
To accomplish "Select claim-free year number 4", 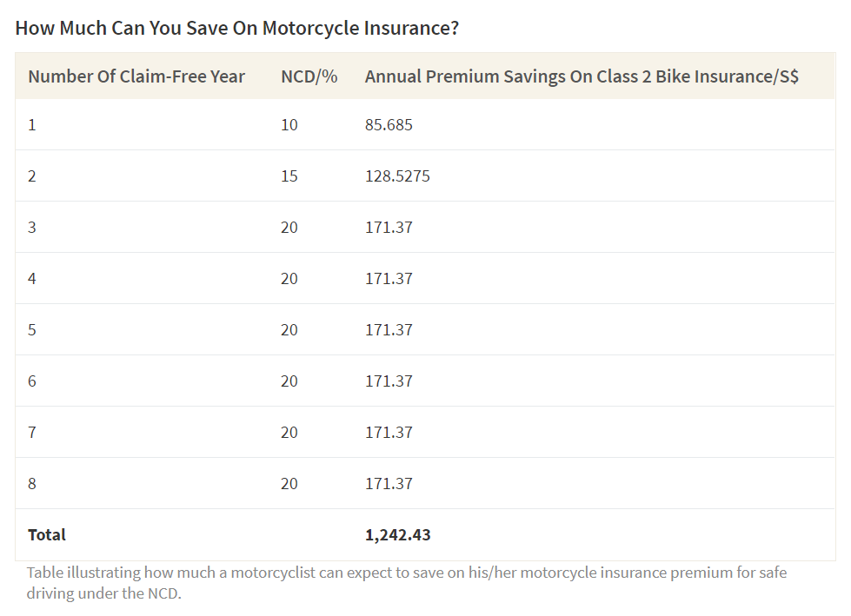I will click(x=32, y=279).
